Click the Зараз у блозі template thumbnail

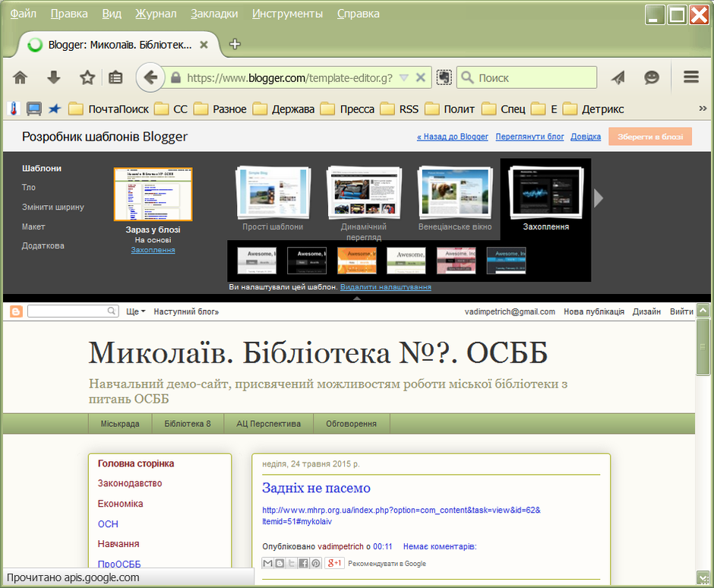pos(153,194)
